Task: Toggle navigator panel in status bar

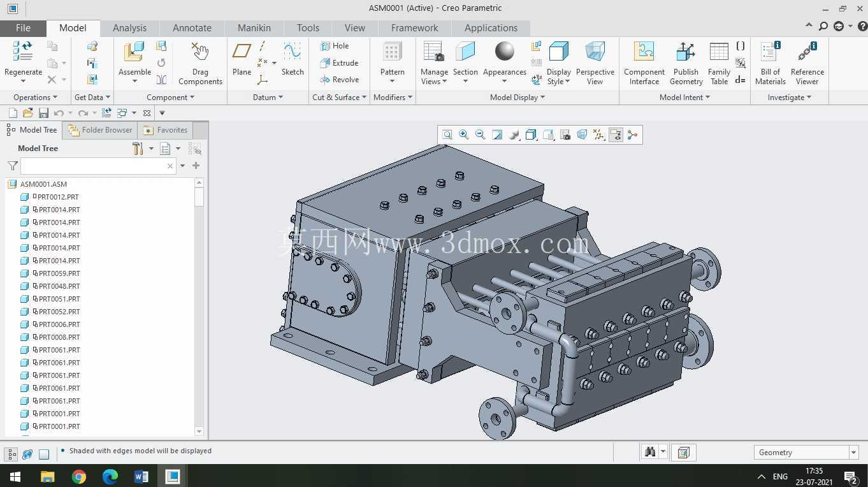Action: pos(11,454)
